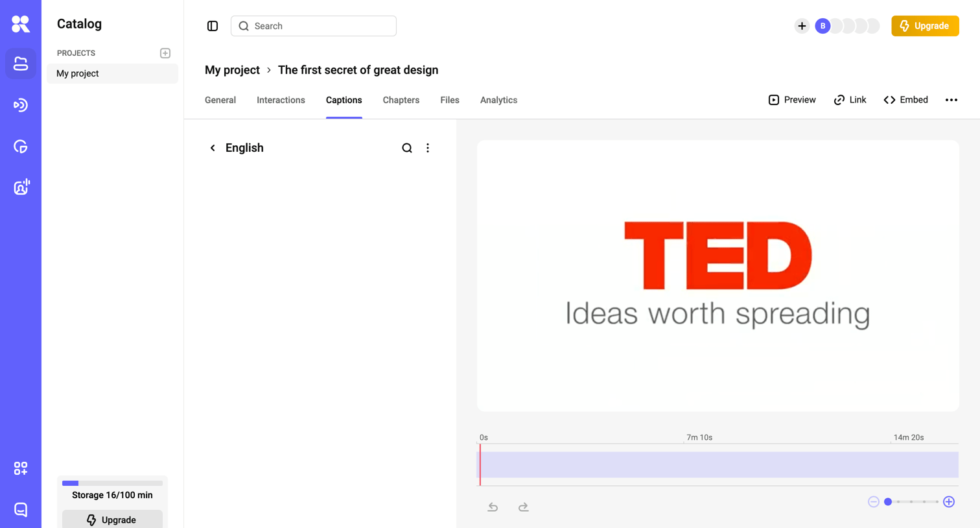This screenshot has width=980, height=528.
Task: Open the horizontal more options menu
Action: (x=951, y=100)
